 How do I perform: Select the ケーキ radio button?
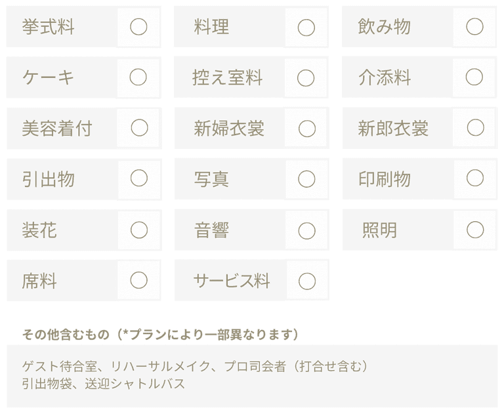coord(138,77)
